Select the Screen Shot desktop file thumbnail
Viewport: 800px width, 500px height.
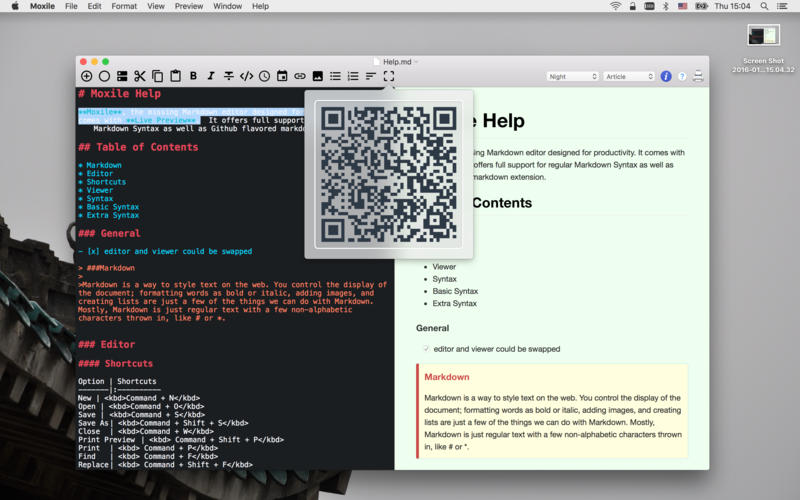(x=763, y=36)
